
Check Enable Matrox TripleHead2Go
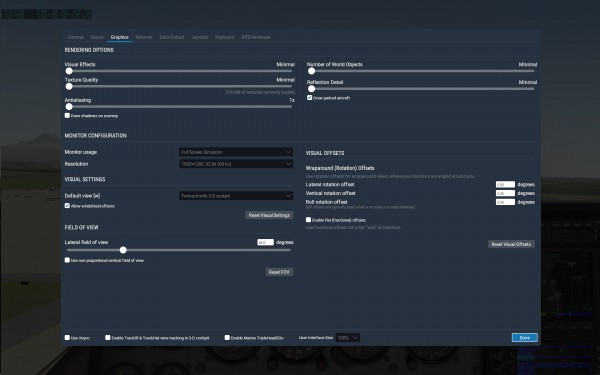[227, 338]
